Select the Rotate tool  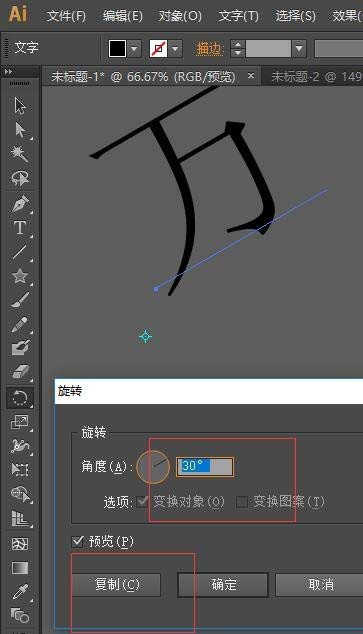[x=20, y=398]
